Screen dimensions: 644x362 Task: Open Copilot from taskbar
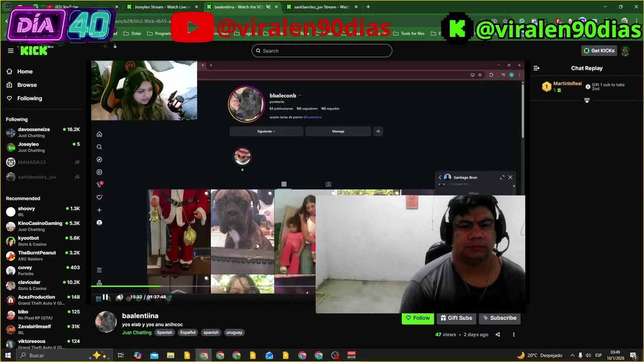pyautogui.click(x=137, y=355)
